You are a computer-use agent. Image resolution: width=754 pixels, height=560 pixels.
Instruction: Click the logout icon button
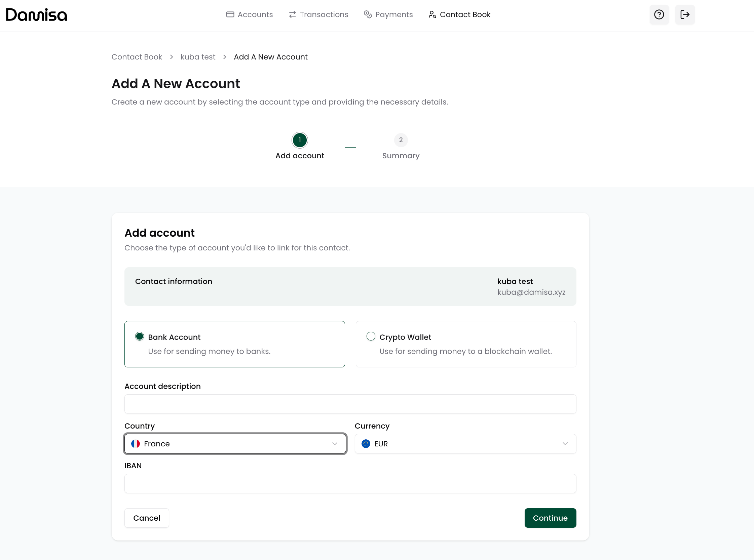[684, 14]
